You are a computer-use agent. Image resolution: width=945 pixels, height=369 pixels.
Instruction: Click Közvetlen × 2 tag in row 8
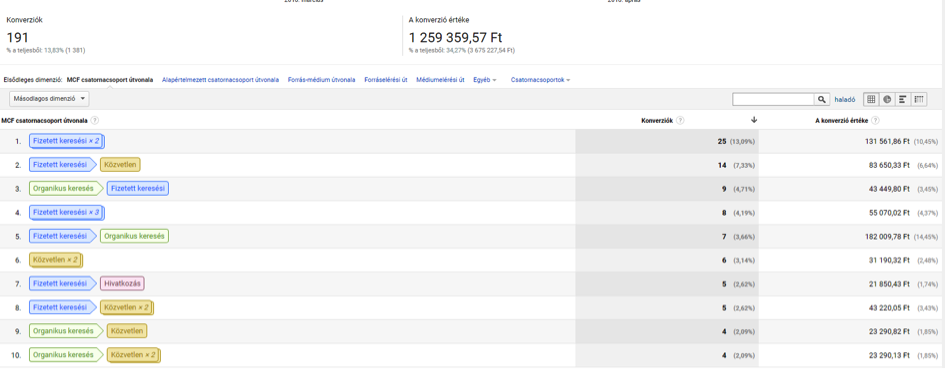(x=127, y=308)
